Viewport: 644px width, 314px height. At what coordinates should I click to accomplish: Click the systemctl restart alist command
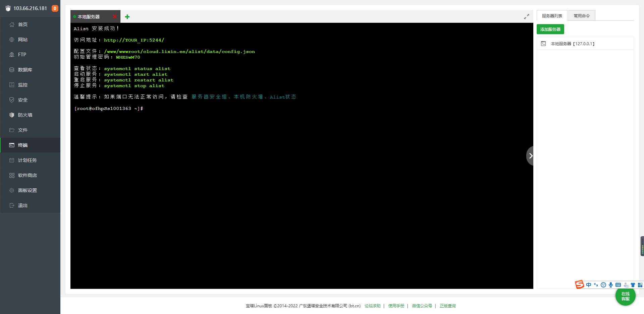pyautogui.click(x=139, y=80)
